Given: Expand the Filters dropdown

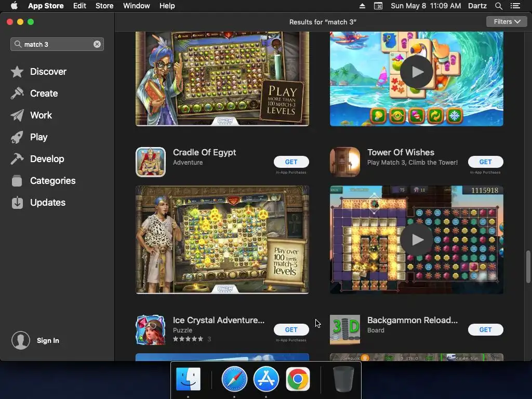Looking at the screenshot, I should click(507, 22).
